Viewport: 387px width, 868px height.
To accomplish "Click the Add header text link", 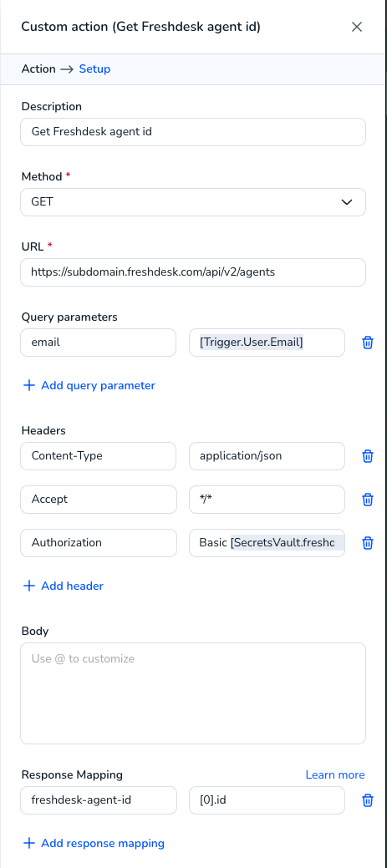I will pos(72,586).
